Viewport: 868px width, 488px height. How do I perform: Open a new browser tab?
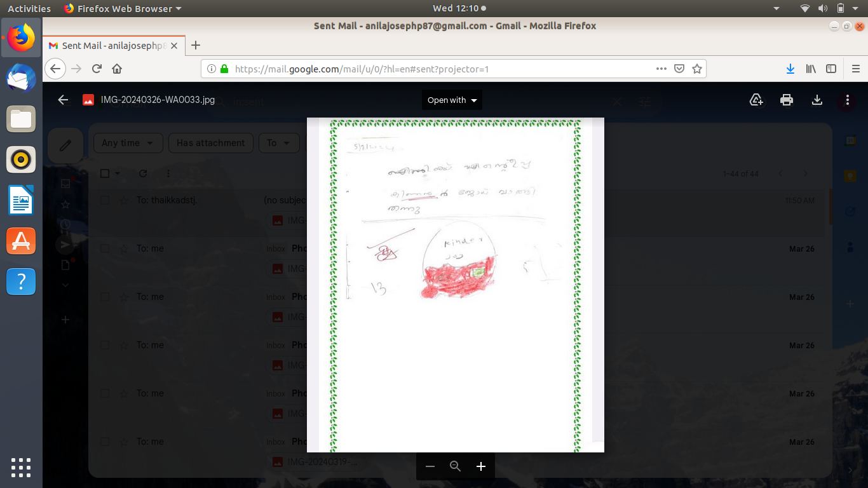click(196, 45)
